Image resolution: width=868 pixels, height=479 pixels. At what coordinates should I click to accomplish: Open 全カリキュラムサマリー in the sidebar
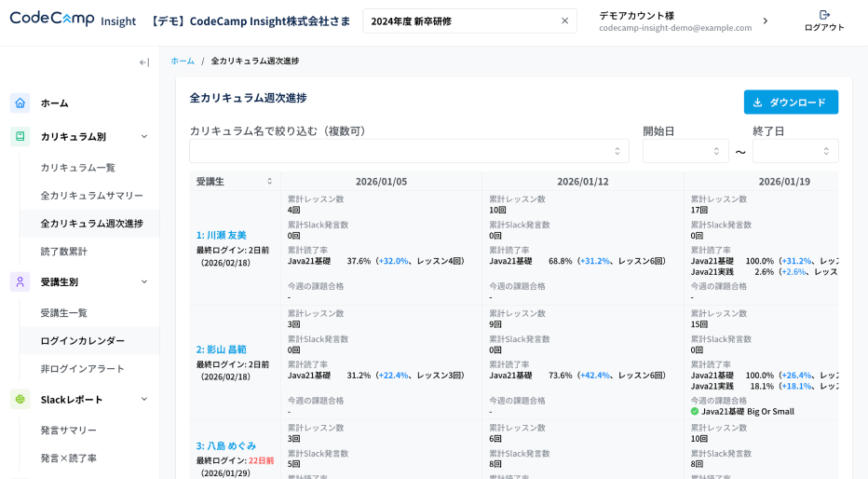pyautogui.click(x=92, y=195)
